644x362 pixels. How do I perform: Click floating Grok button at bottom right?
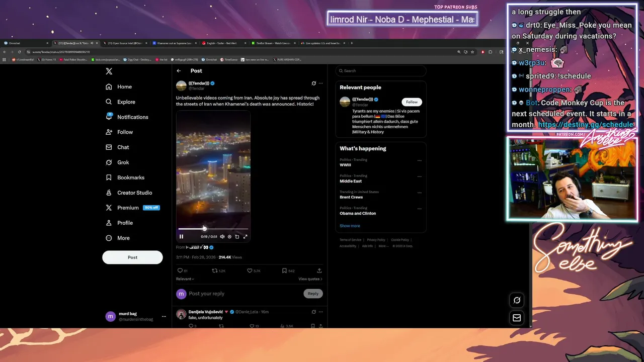point(517,300)
